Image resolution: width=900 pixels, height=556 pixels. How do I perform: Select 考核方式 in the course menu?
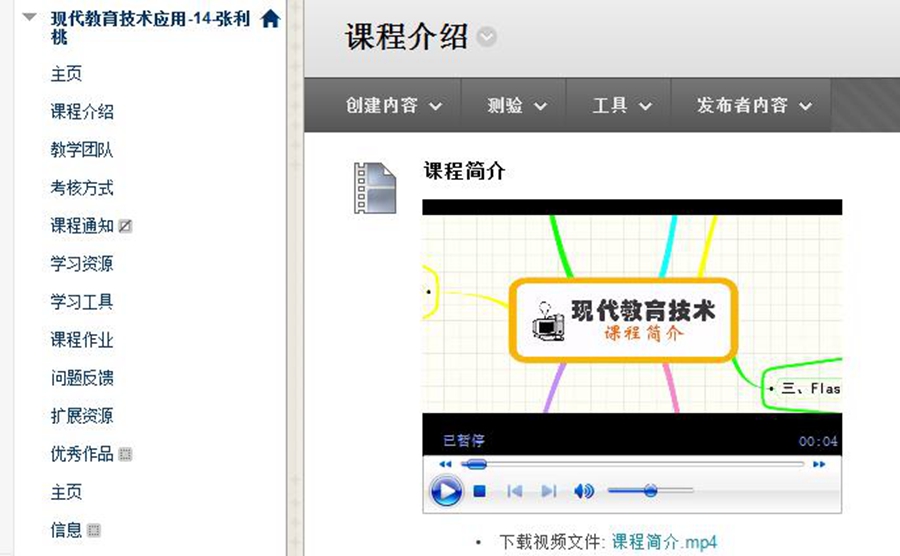[x=82, y=188]
